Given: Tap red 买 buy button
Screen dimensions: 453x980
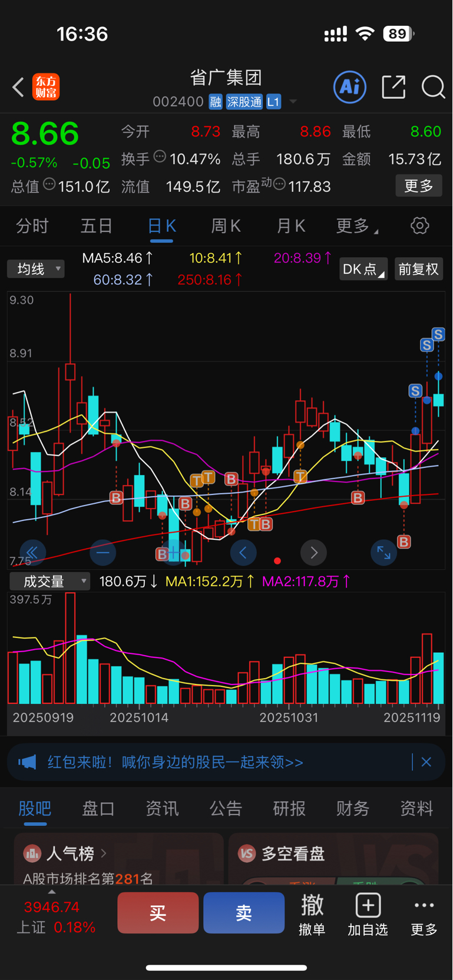Looking at the screenshot, I should tap(158, 913).
